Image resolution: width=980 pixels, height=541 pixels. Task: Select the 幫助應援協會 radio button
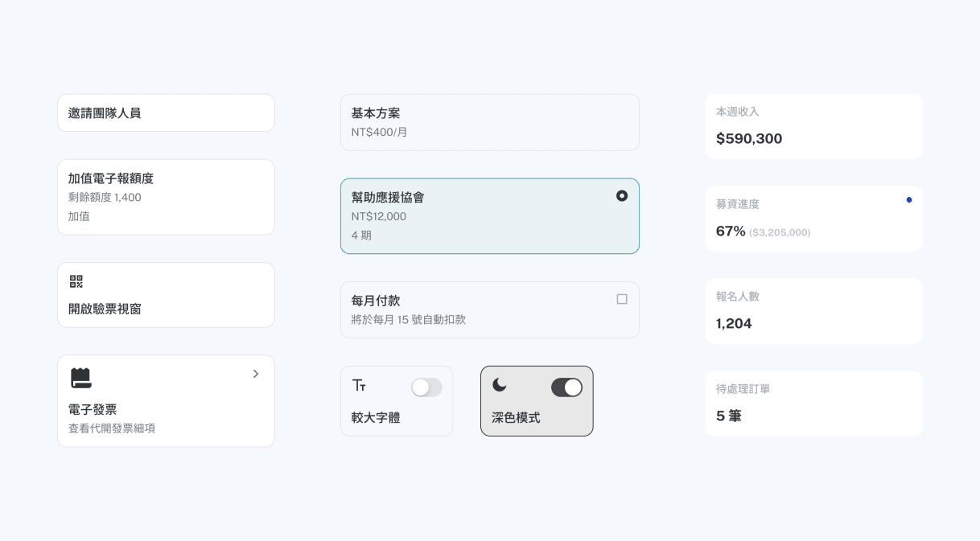(x=622, y=195)
